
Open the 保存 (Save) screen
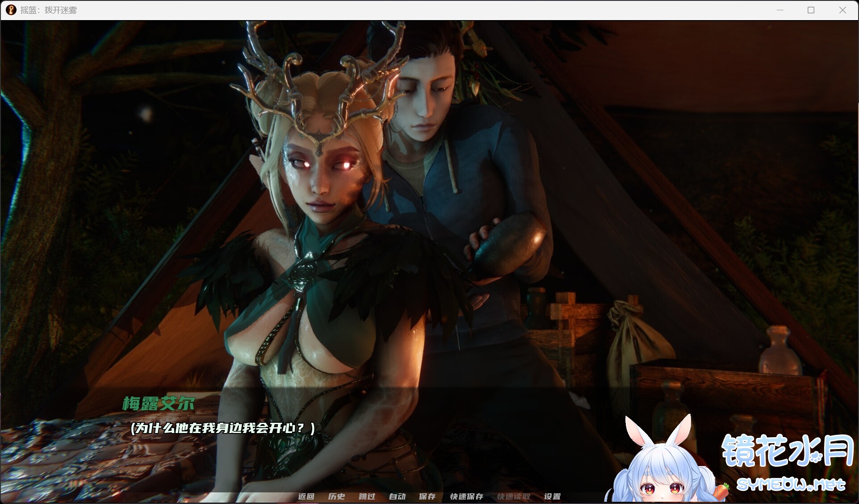tap(427, 496)
